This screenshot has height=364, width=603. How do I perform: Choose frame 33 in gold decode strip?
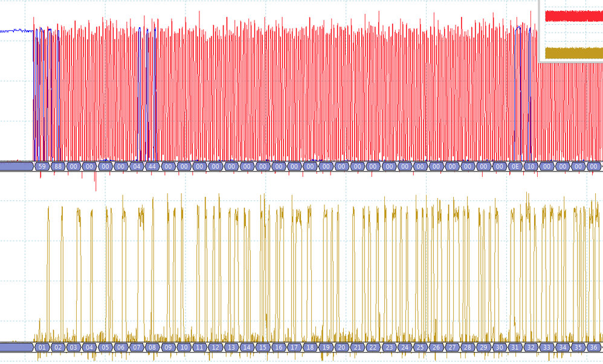(x=546, y=347)
